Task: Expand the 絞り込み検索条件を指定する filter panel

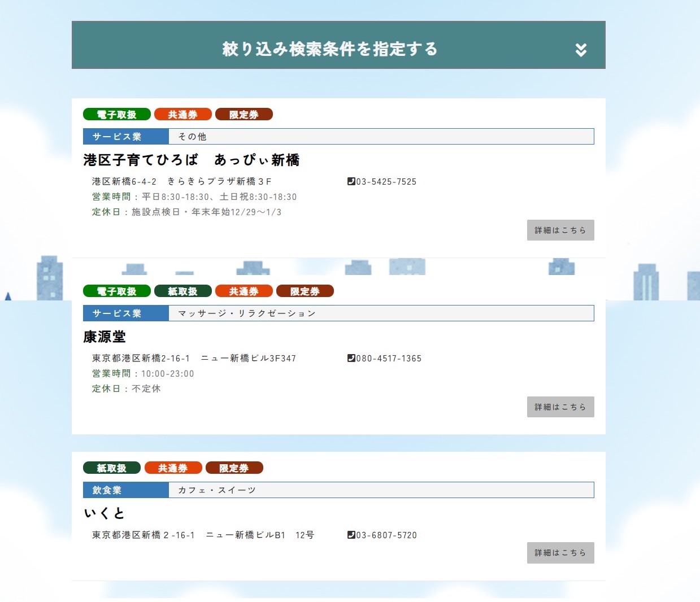Action: tap(338, 45)
